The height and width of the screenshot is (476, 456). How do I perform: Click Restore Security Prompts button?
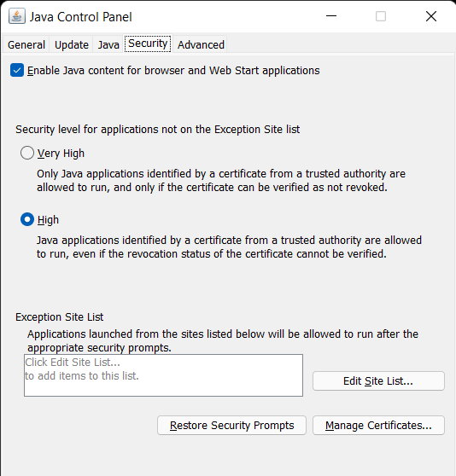[x=231, y=426]
